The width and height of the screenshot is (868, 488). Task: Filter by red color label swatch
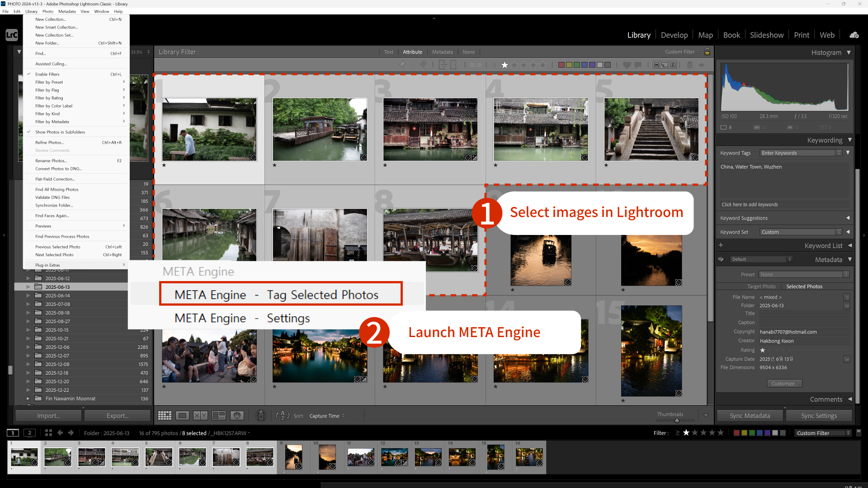point(561,65)
